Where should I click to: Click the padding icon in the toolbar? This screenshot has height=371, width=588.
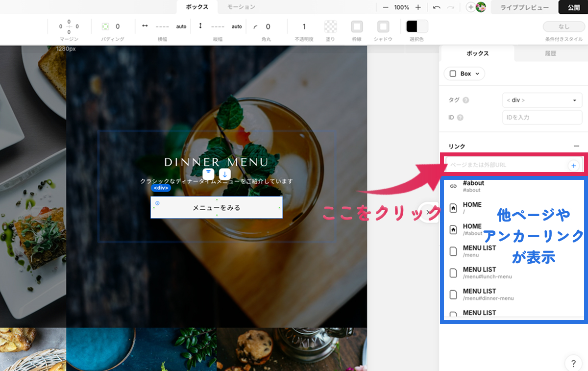click(x=105, y=26)
